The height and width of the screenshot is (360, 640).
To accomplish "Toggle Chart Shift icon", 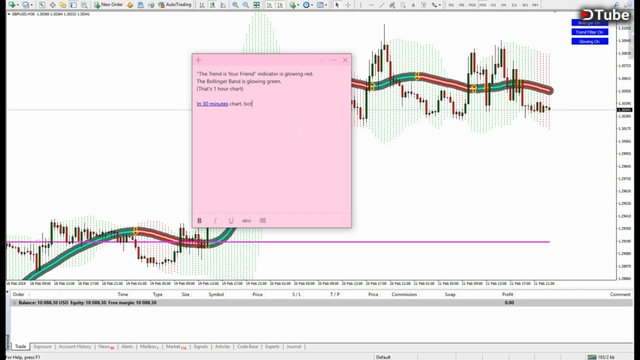I will [x=280, y=5].
